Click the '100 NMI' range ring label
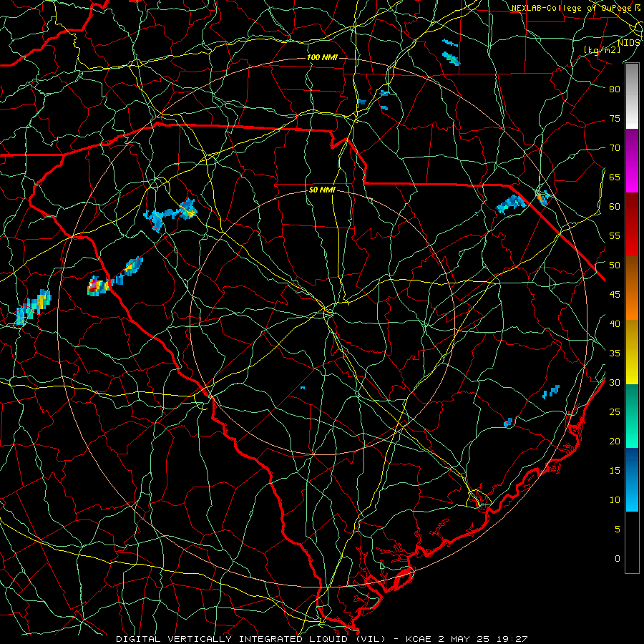The height and width of the screenshot is (644, 644). click(322, 57)
